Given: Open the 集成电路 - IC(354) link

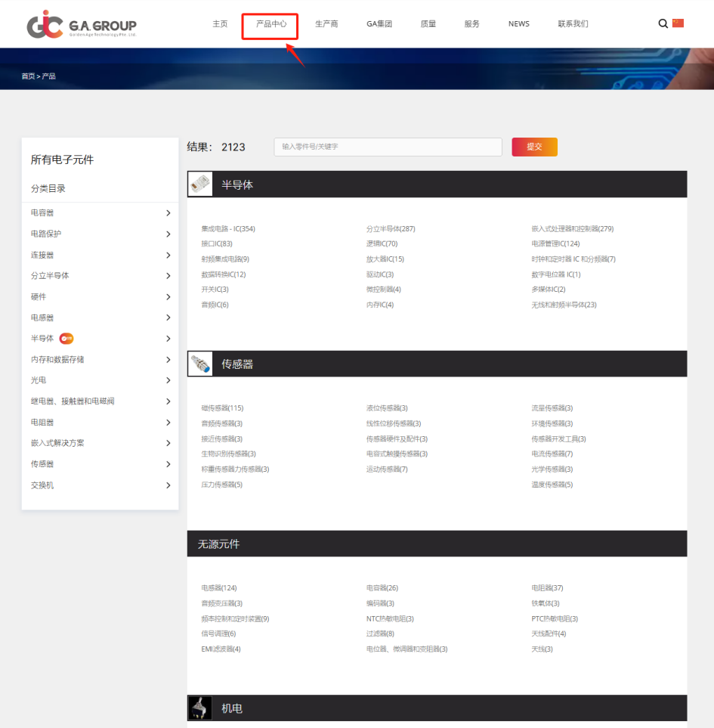Looking at the screenshot, I should [228, 229].
